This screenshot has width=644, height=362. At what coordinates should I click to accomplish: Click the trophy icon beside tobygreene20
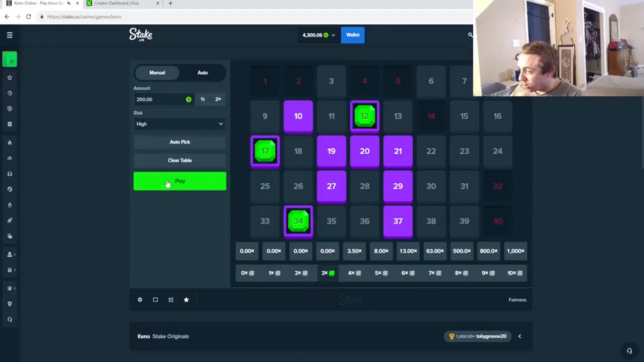click(451, 336)
